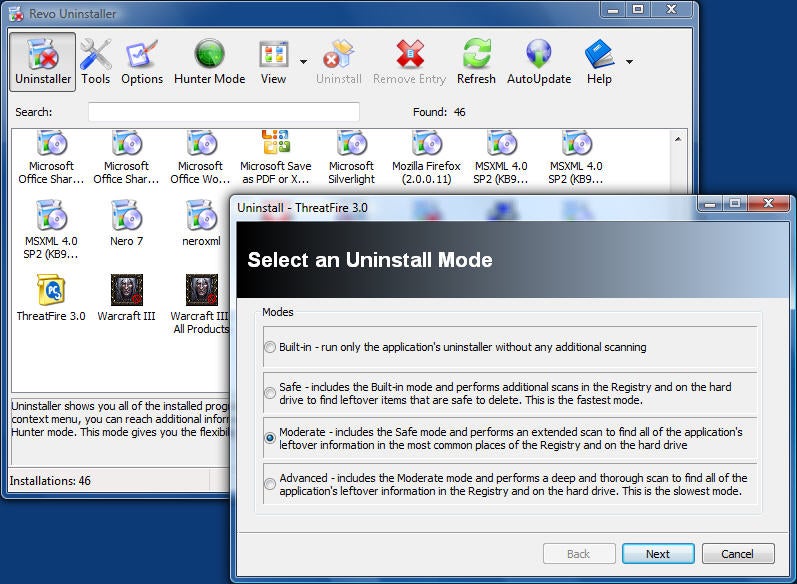Image resolution: width=797 pixels, height=584 pixels.
Task: Activate Hunter Mode radar icon
Action: tap(209, 62)
